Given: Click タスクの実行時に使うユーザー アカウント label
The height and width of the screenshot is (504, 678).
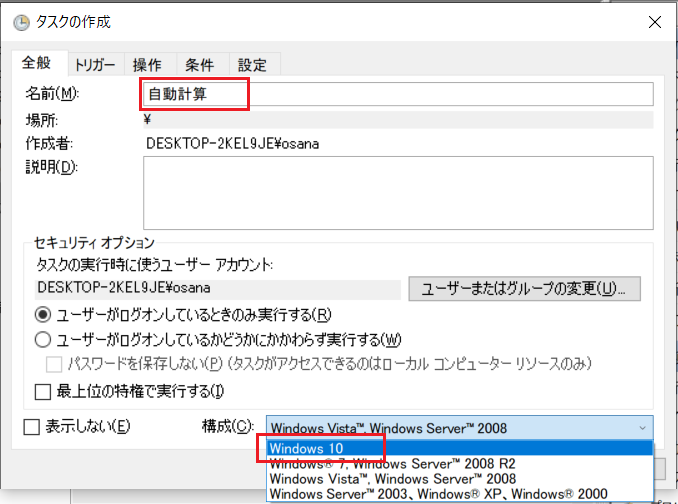Looking at the screenshot, I should 154,265.
